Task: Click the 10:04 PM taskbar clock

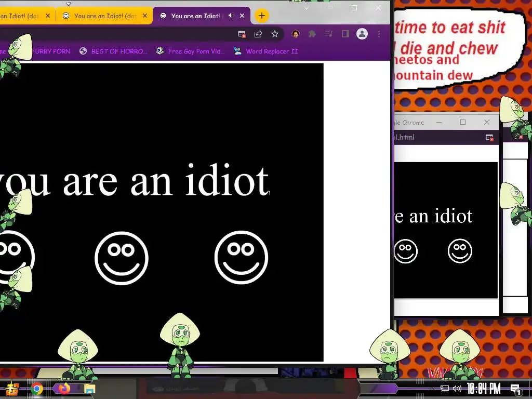Action: pos(484,389)
